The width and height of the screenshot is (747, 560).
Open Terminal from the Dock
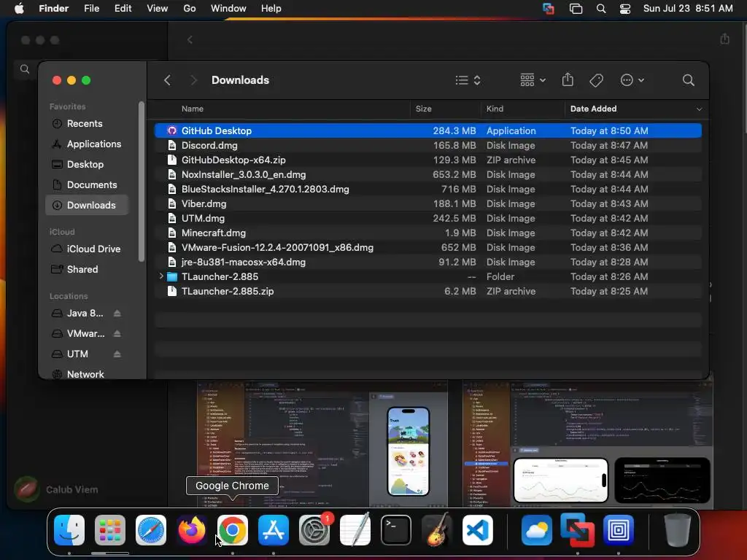coord(396,529)
